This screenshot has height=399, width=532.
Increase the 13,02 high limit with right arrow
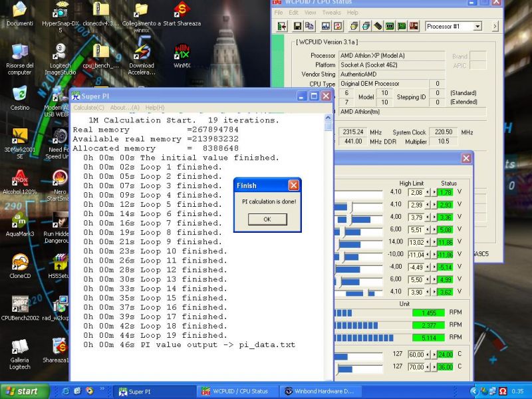tap(434, 242)
